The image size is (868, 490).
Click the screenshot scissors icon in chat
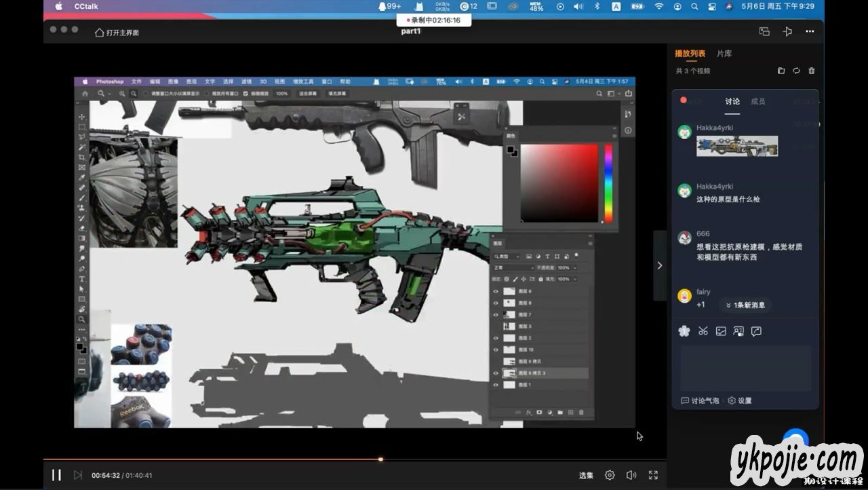click(x=703, y=331)
